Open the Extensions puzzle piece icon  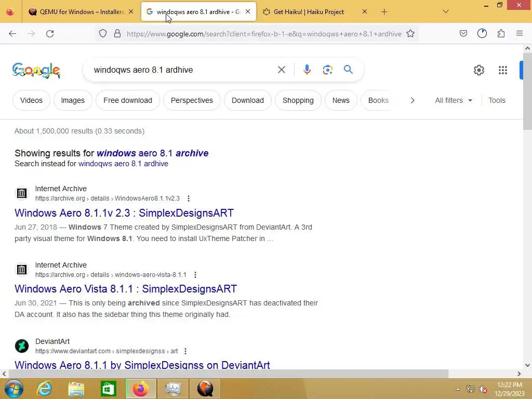pos(501,33)
